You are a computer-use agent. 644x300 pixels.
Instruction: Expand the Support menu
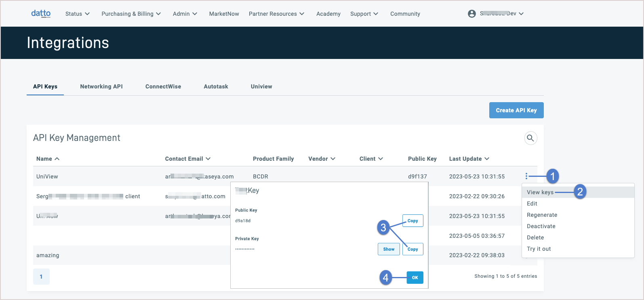coord(364,14)
